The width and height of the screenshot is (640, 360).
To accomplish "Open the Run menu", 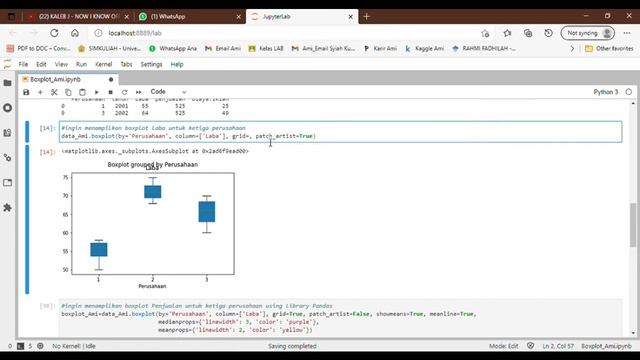I will 81,64.
